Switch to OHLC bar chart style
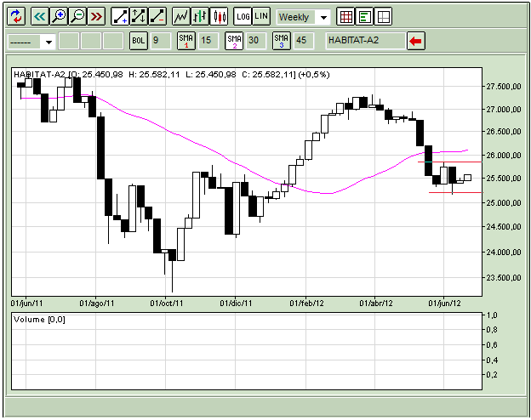Viewport: 531px width, 420px height. coord(200,16)
